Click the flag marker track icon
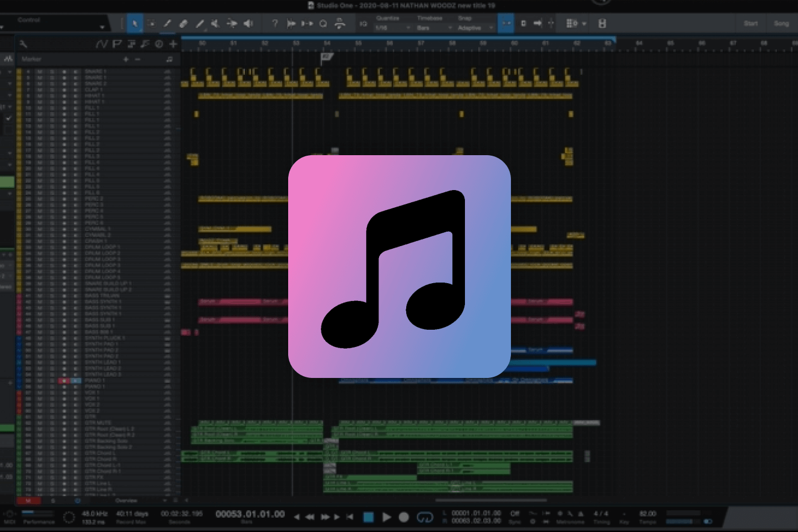The height and width of the screenshot is (532, 798). point(117,44)
